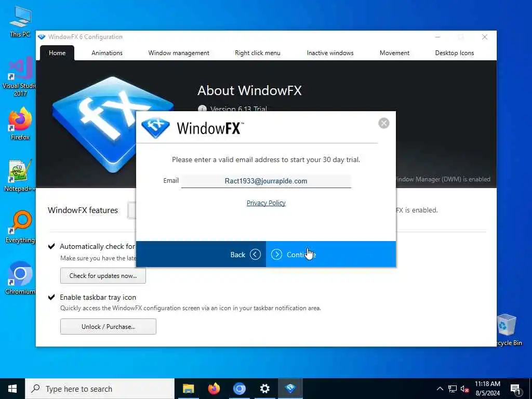Show hidden tray icons chevron
The width and height of the screenshot is (532, 399).
click(440, 389)
